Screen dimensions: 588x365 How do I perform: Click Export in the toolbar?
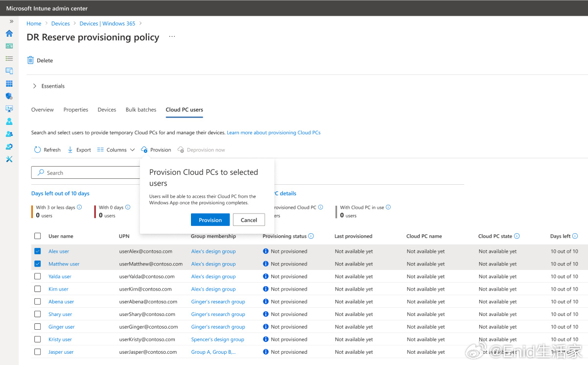click(x=79, y=150)
